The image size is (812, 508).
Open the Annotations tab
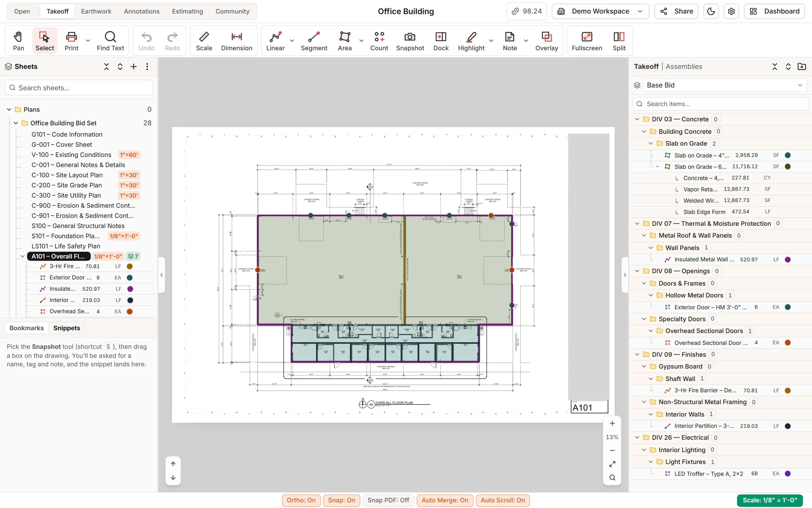(142, 11)
